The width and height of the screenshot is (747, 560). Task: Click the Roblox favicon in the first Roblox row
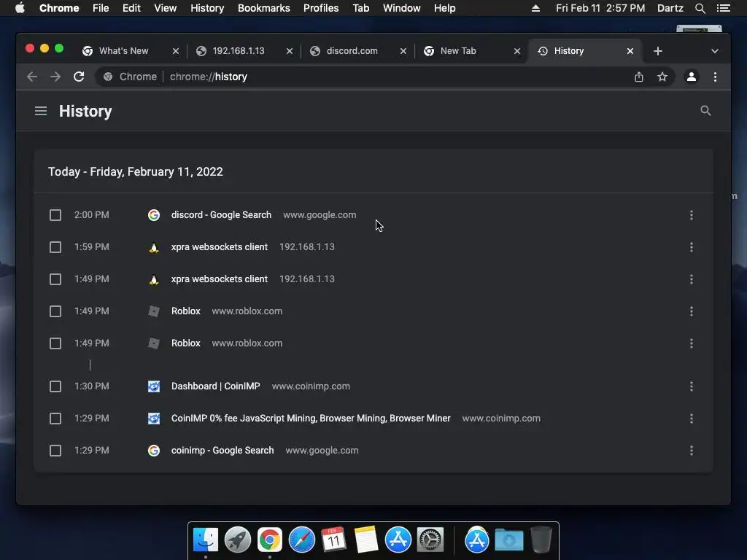[x=153, y=311]
